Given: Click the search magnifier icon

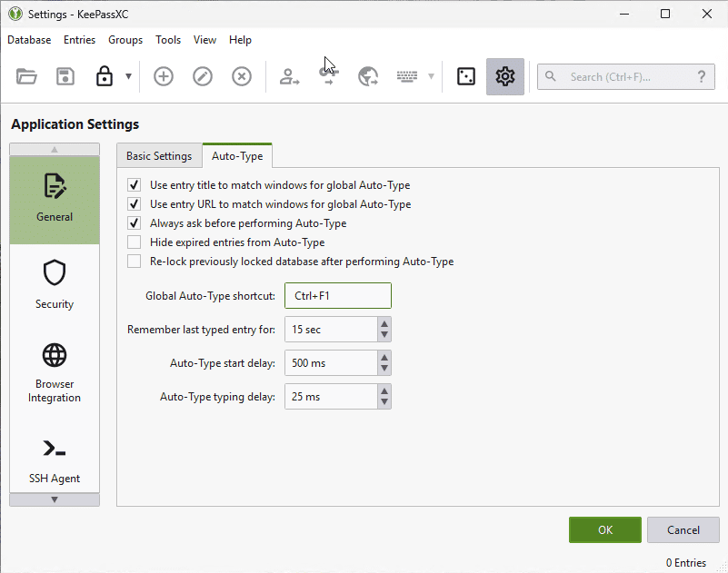Looking at the screenshot, I should coord(551,76).
